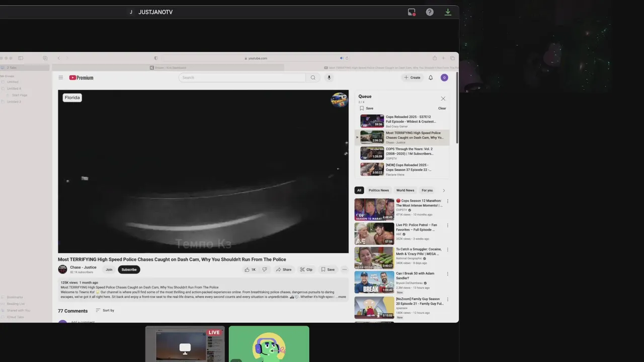644x362 pixels.
Task: Open the YouTube hamburger guide menu
Action: click(x=61, y=77)
